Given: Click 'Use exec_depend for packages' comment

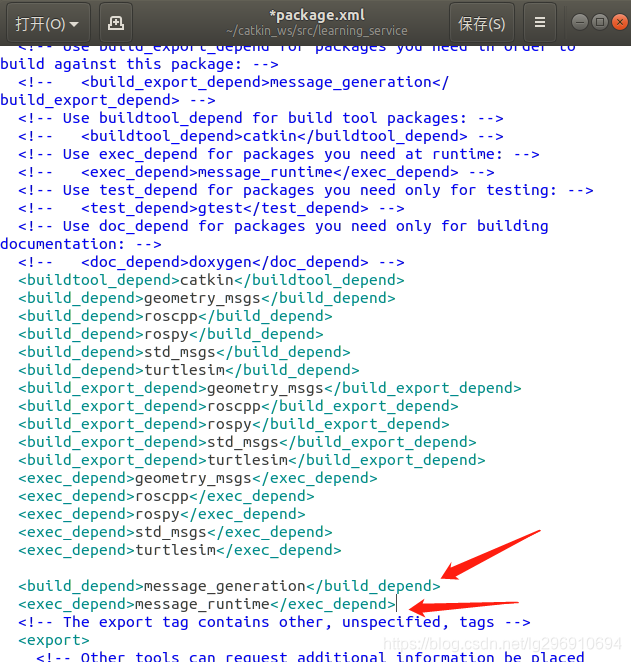Looking at the screenshot, I should point(279,154).
